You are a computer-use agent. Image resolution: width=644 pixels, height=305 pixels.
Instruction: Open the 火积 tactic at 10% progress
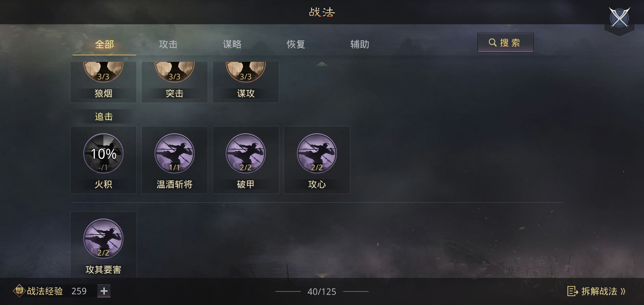click(103, 153)
